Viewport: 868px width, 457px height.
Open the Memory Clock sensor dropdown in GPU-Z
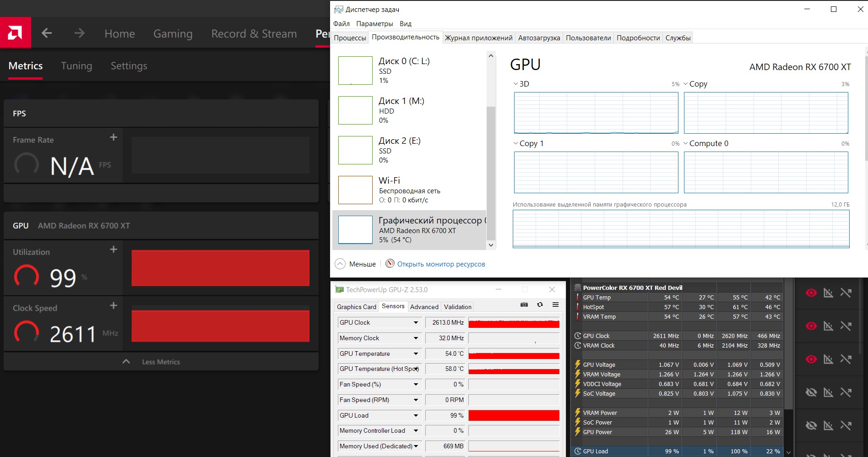416,338
